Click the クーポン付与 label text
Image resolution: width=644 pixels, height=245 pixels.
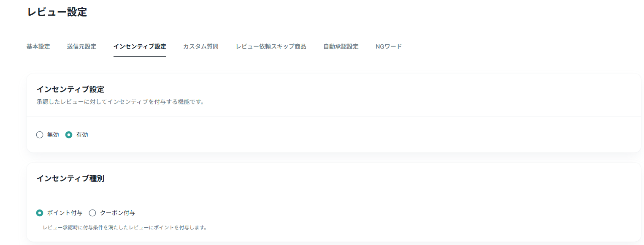(x=117, y=213)
